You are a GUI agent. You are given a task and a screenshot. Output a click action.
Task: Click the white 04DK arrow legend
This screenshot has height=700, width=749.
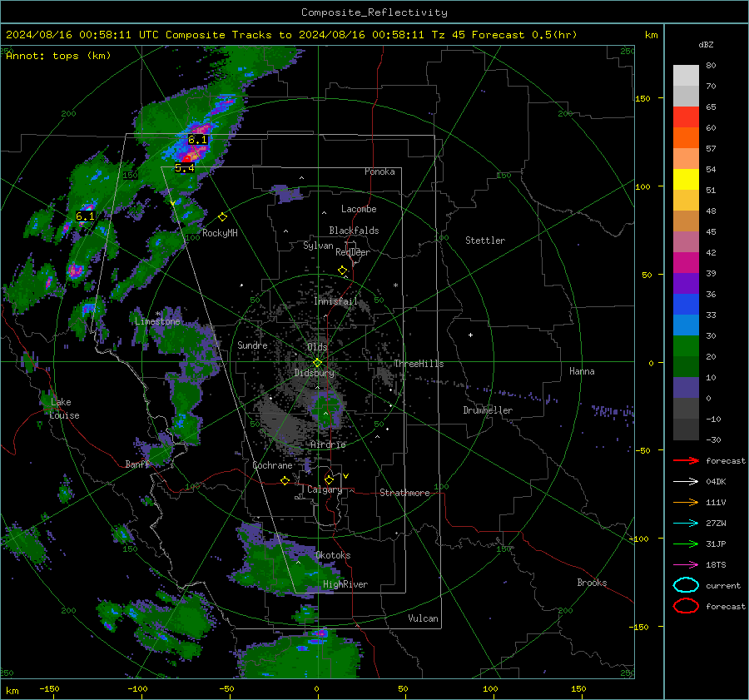click(x=686, y=481)
